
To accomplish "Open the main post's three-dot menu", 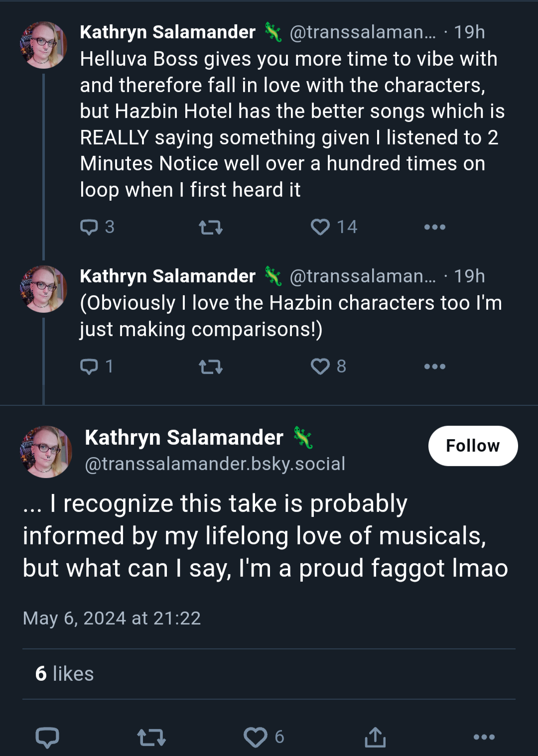I will pyautogui.click(x=484, y=737).
